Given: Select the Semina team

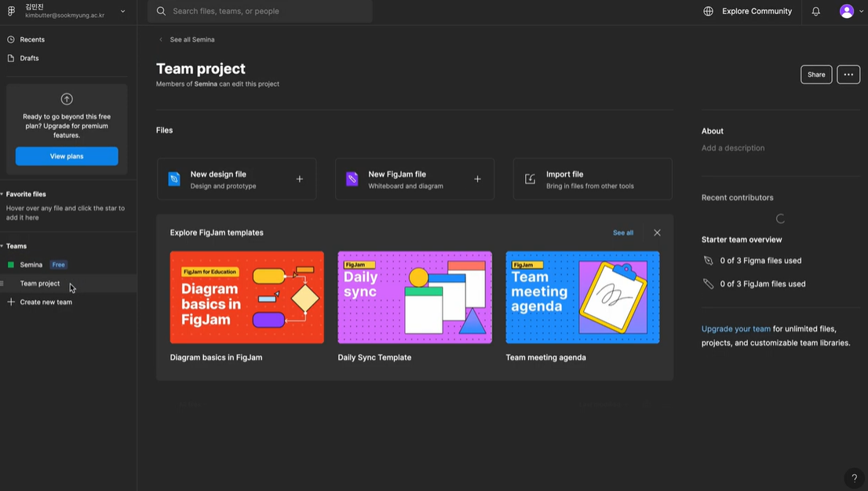Looking at the screenshot, I should pos(31,265).
